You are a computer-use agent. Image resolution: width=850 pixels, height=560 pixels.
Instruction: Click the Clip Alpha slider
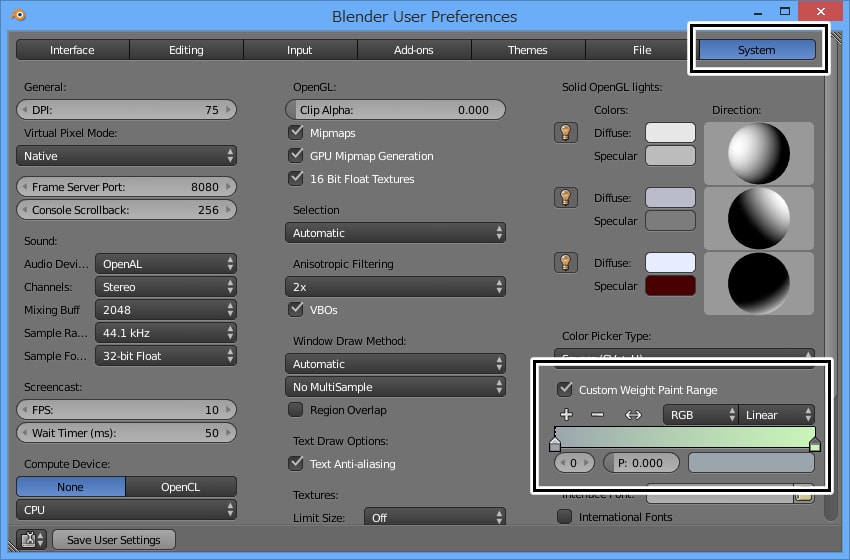coord(395,110)
